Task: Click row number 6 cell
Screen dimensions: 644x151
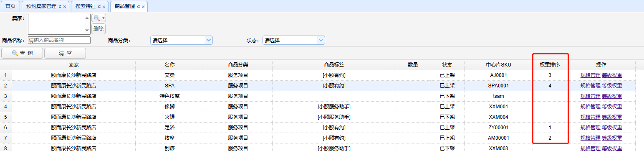Action: 6,128
